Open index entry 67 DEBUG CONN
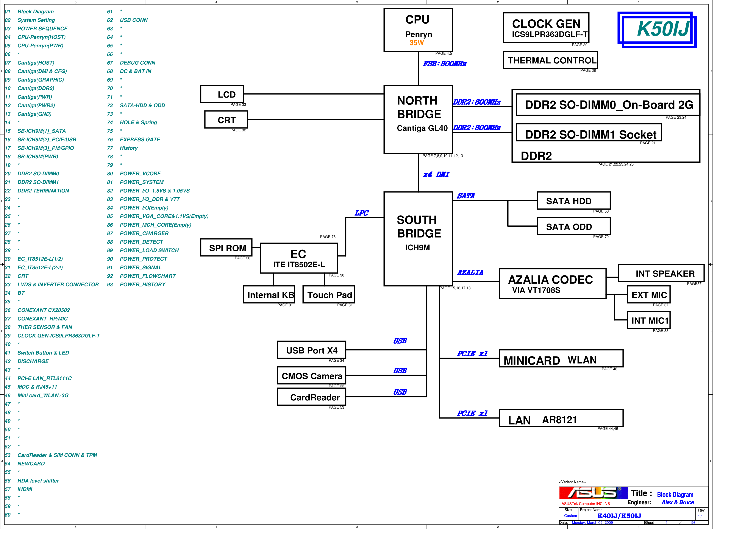The image size is (756, 534). pos(131,63)
